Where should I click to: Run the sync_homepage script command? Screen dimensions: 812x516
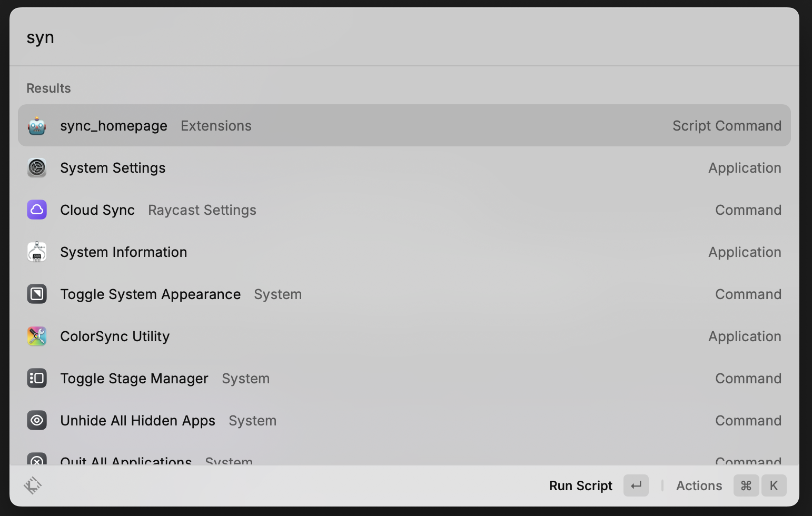(404, 126)
